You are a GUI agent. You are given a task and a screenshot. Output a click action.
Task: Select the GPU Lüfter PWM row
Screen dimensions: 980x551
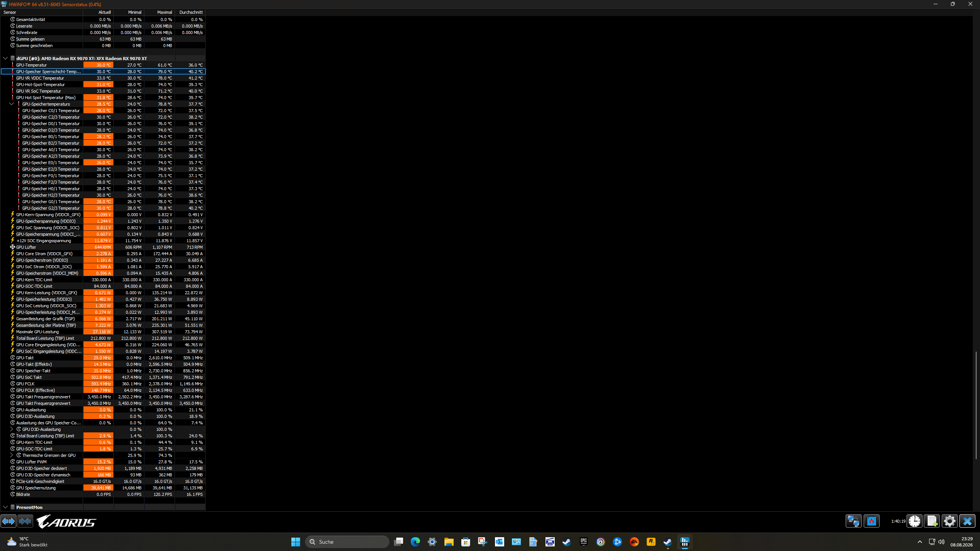click(103, 462)
